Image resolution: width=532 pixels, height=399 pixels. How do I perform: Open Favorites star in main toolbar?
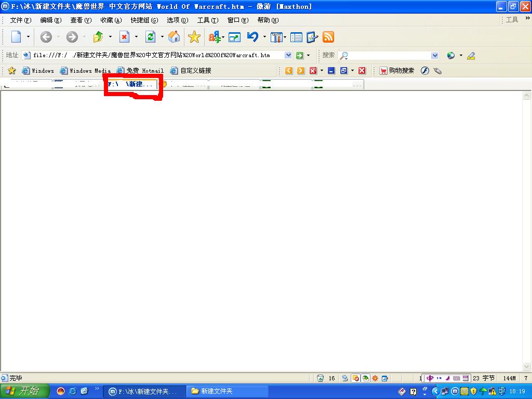[x=194, y=37]
